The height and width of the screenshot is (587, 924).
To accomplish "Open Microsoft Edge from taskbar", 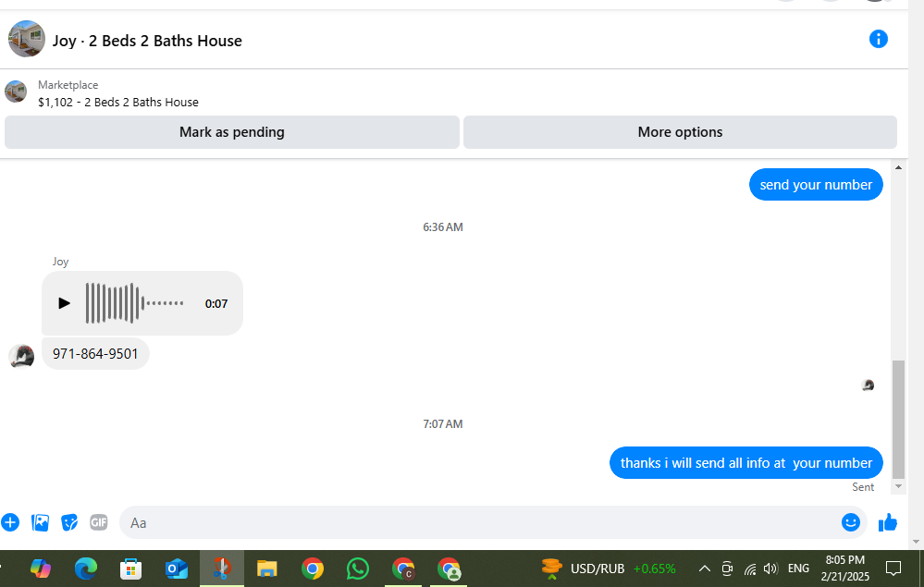I will tap(86, 569).
